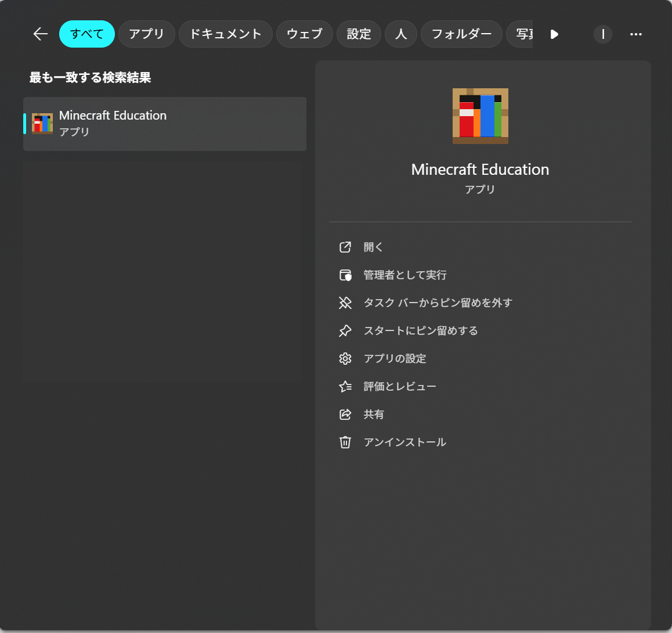
Task: Click the open-in-window icon beside 開く
Action: (345, 247)
